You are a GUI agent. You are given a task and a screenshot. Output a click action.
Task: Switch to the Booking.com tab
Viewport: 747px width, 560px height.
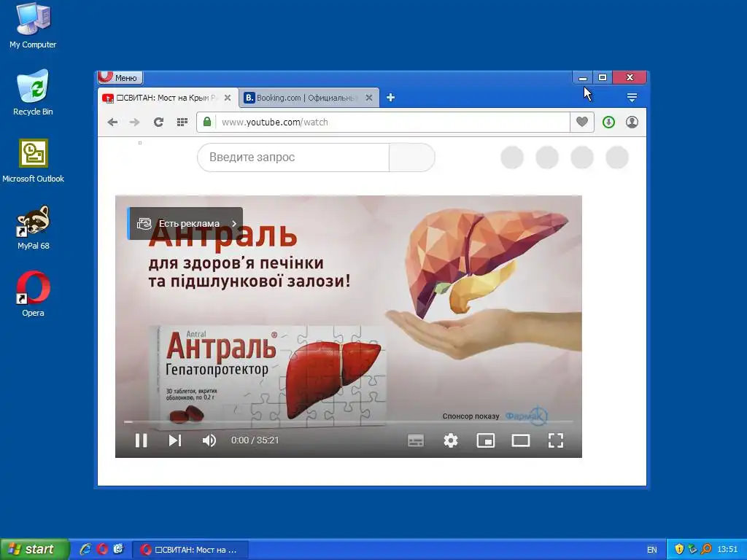[309, 98]
